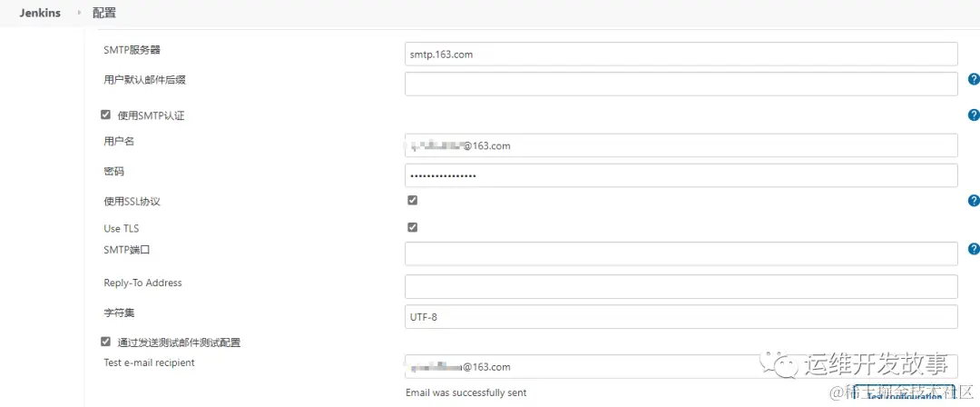Click the 字符集 label

click(120, 312)
